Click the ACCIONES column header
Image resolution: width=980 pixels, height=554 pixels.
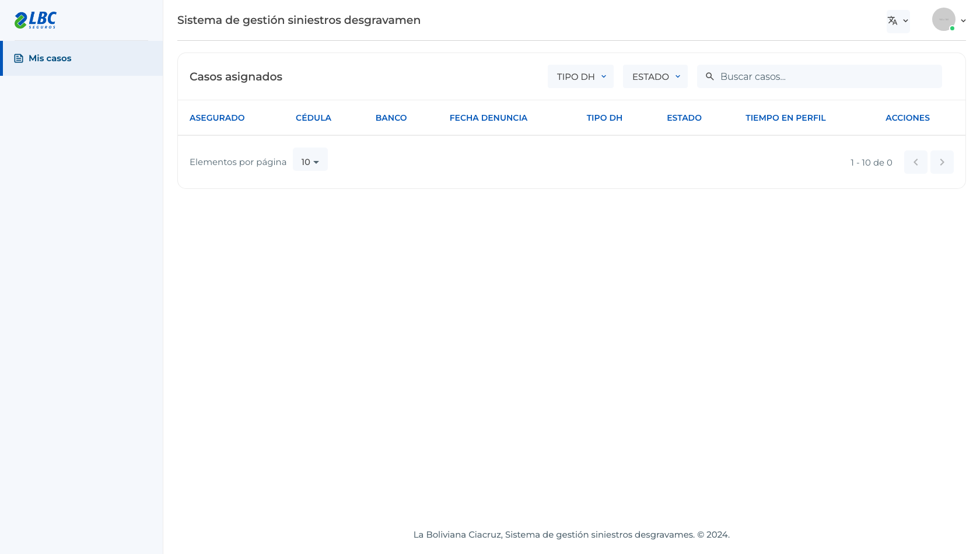click(x=908, y=118)
